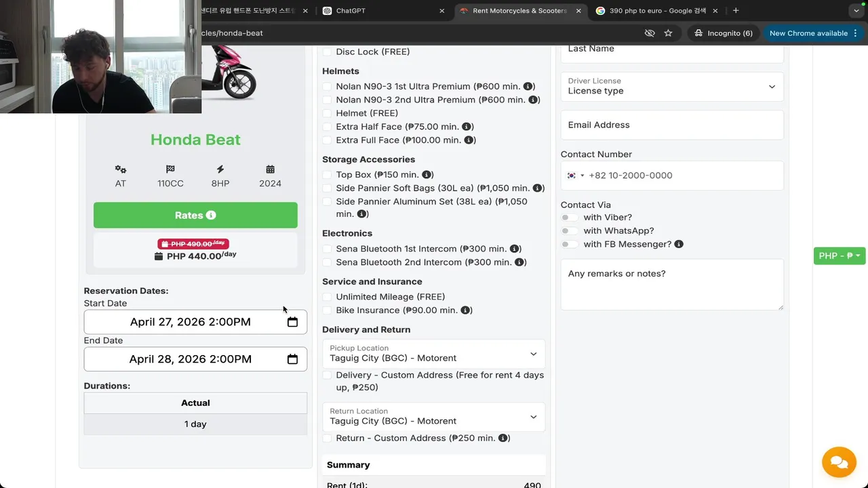Click info icon next to Top Box
The image size is (868, 488).
coord(426,175)
